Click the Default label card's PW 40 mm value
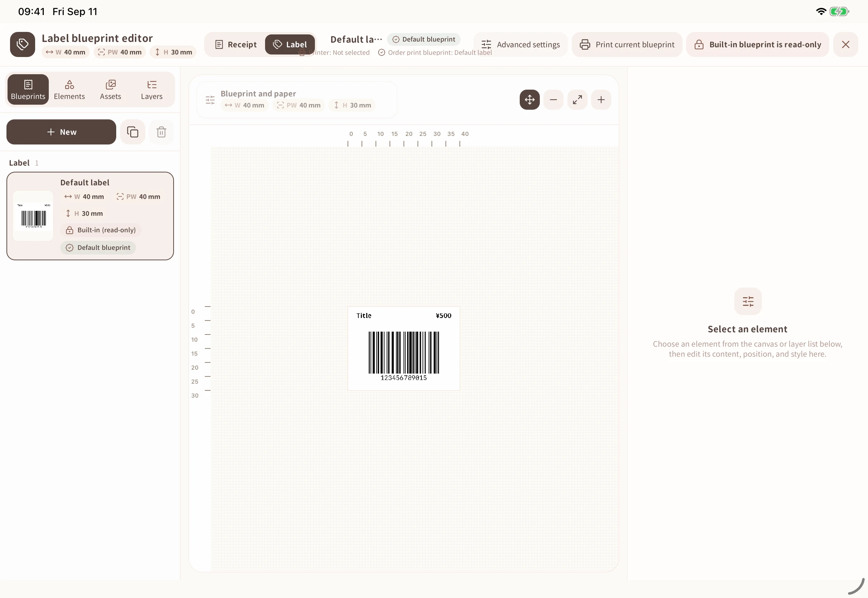Screen dimensions: 868x598 138,197
